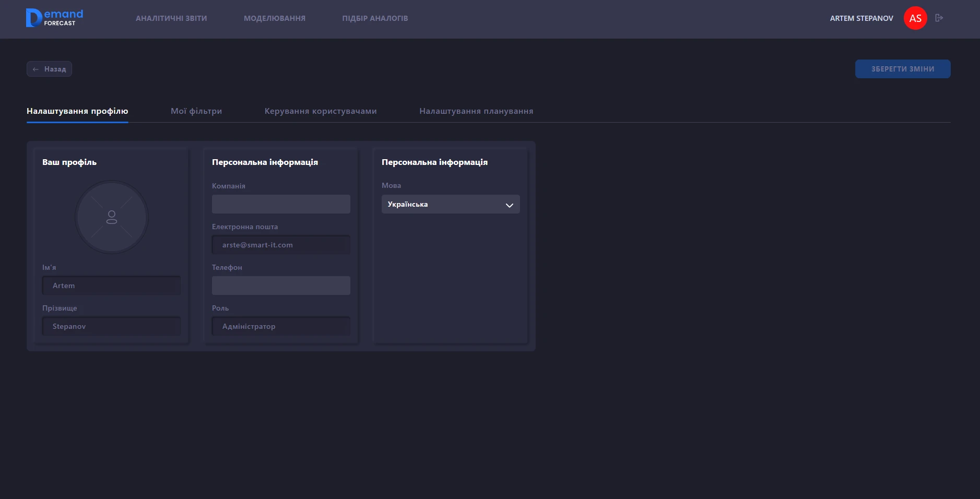
Task: Go to Підбір аналогів section
Action: coord(375,18)
